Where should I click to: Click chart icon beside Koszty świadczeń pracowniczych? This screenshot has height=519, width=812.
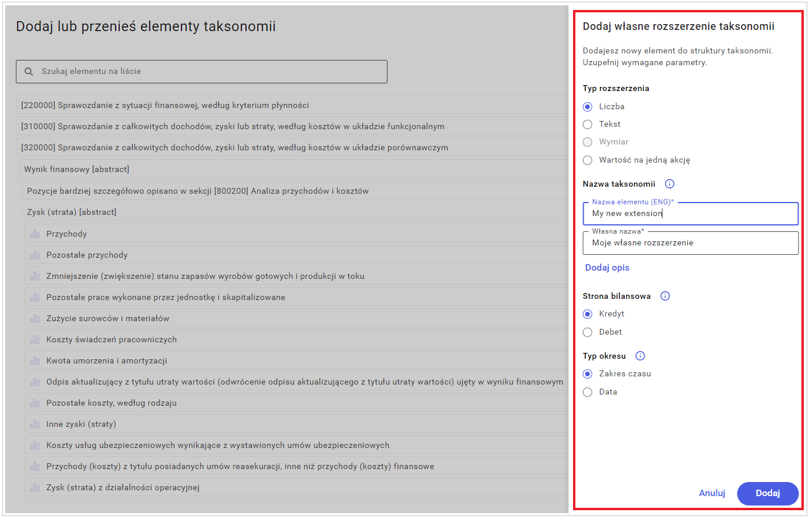pyautogui.click(x=35, y=340)
